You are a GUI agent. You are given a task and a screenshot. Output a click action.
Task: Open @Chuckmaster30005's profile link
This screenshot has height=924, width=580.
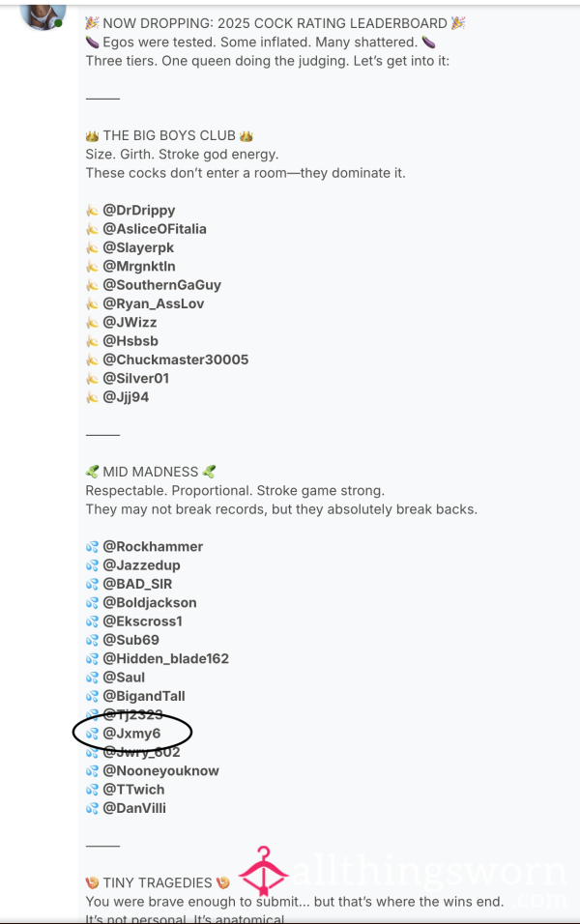176,360
